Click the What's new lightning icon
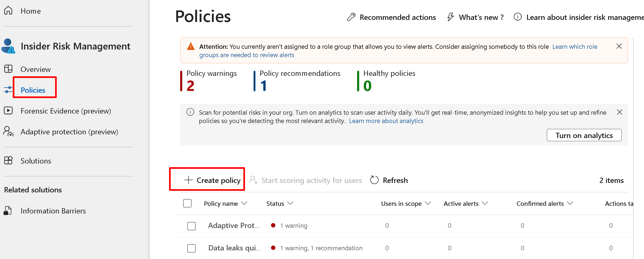The width and height of the screenshot is (644, 259). [x=450, y=17]
